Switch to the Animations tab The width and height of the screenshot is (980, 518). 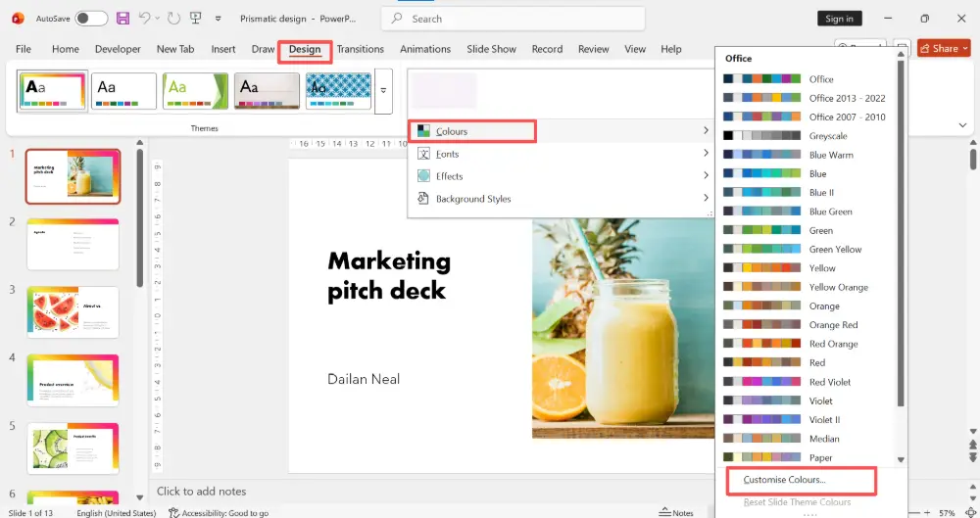425,49
